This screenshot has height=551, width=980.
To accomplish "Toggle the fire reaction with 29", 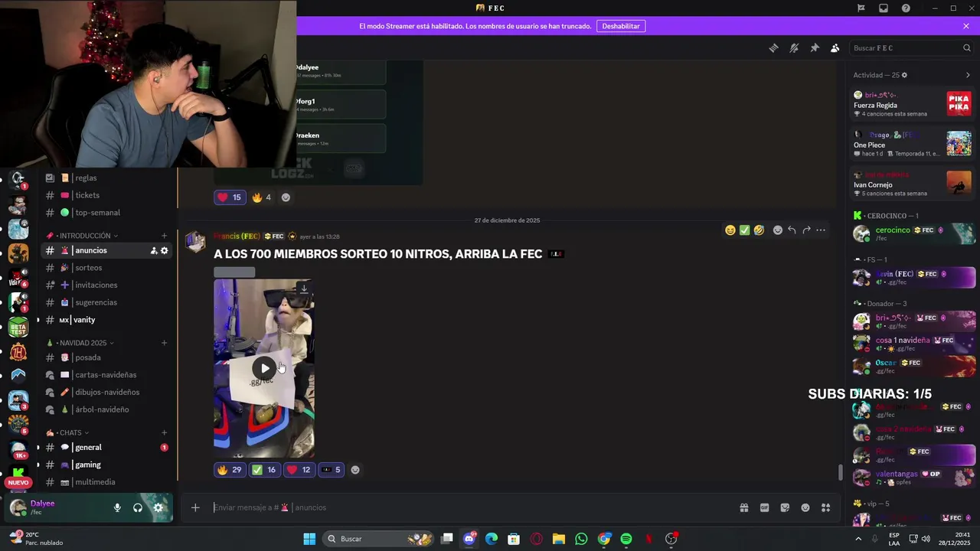I will (230, 470).
